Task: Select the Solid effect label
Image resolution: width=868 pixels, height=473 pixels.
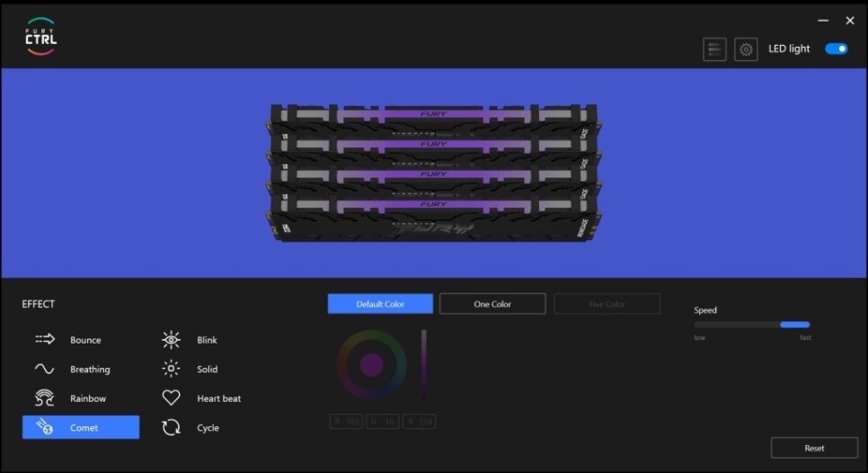Action: coord(207,370)
